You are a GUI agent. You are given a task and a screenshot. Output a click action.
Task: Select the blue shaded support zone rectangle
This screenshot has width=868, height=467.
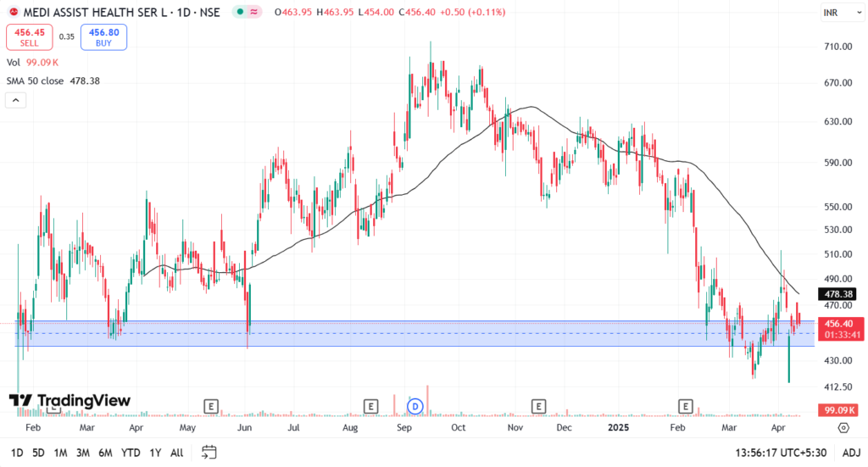pos(415,334)
